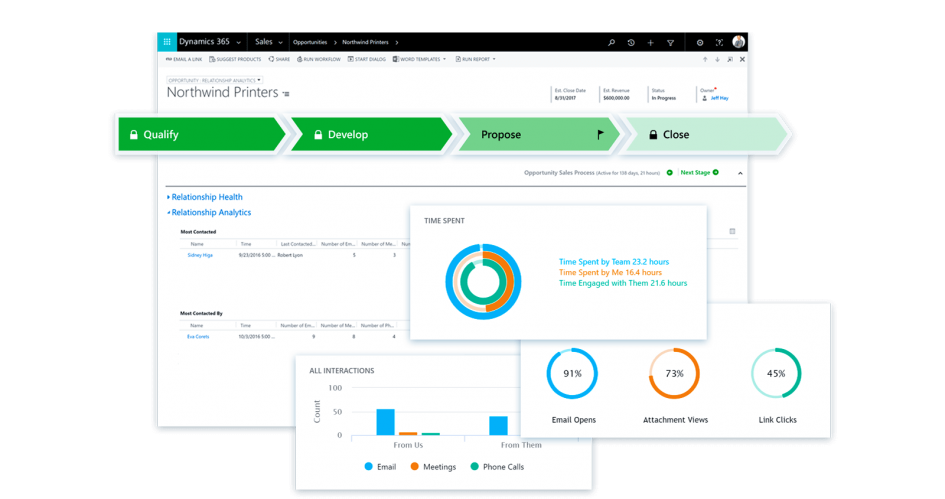Image resolution: width=945 pixels, height=499 pixels.
Task: Click the green previous stage arrow icon
Action: click(670, 173)
